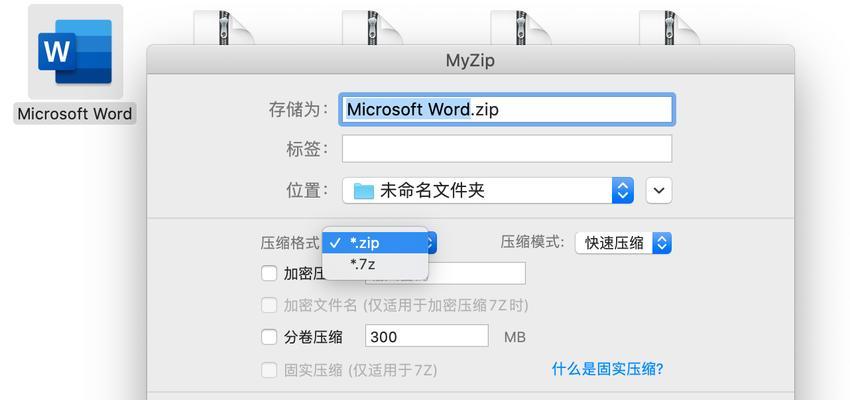Click the Microsoft Word file name label
Image resolution: width=850 pixels, height=400 pixels.
pyautogui.click(x=75, y=114)
